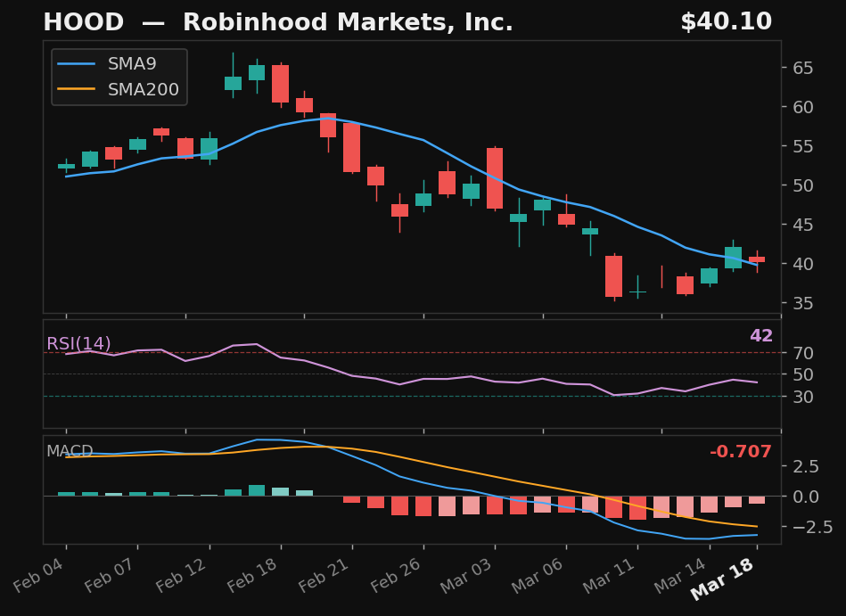Click the 0.0 MACD axis label
This screenshot has height=616, width=846.
tap(806, 497)
